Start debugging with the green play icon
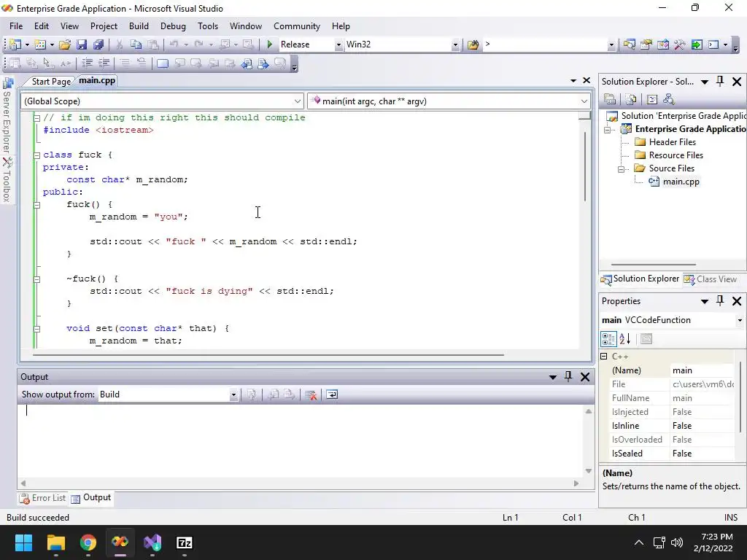 (x=270, y=44)
